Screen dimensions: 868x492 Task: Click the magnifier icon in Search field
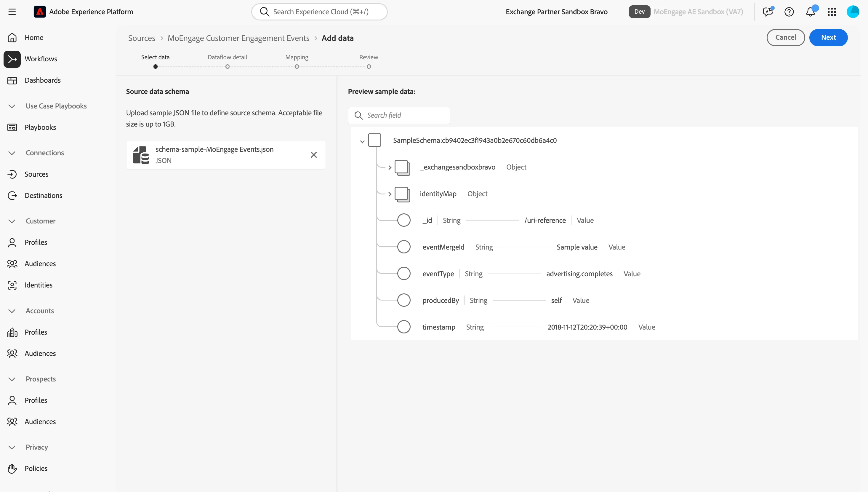pyautogui.click(x=358, y=116)
